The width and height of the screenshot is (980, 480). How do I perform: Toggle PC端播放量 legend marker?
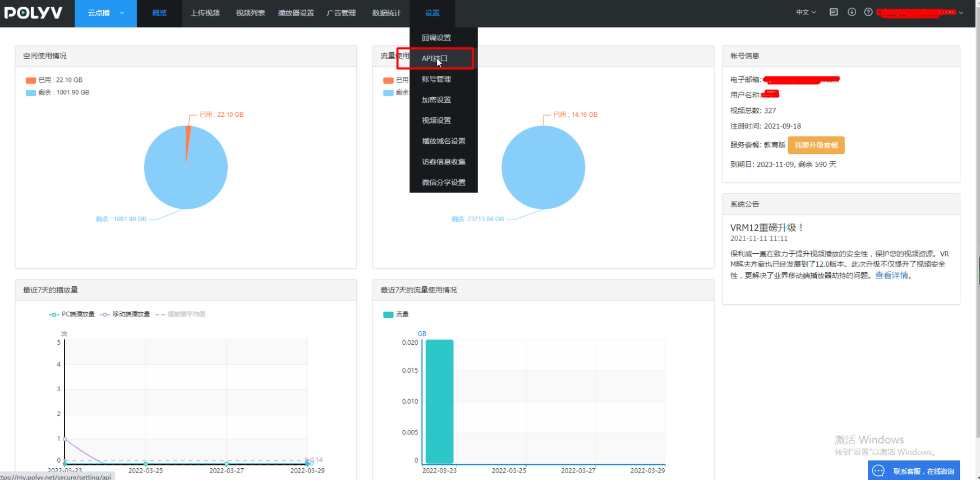tap(54, 314)
